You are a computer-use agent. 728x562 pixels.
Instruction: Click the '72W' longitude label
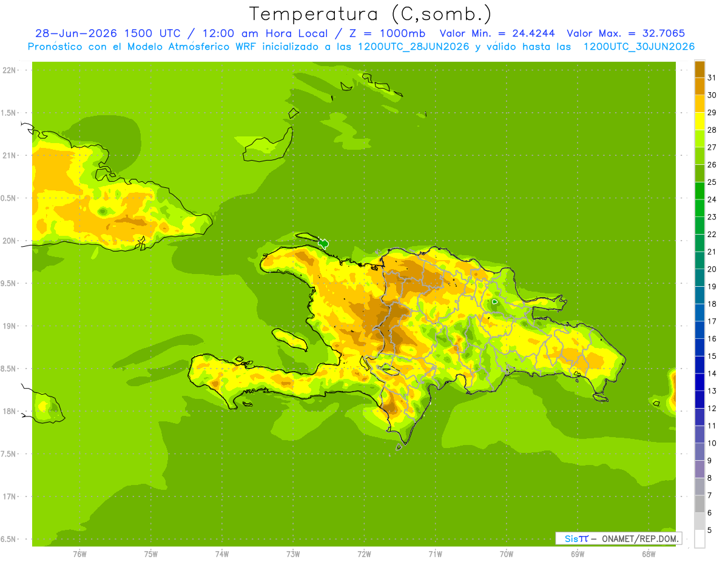coord(364,554)
